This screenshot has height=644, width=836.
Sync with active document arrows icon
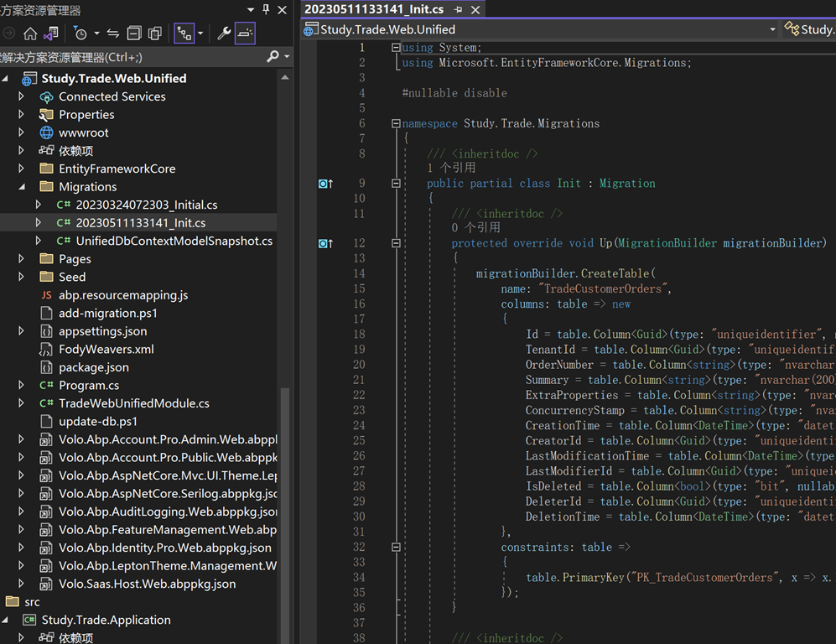(113, 34)
